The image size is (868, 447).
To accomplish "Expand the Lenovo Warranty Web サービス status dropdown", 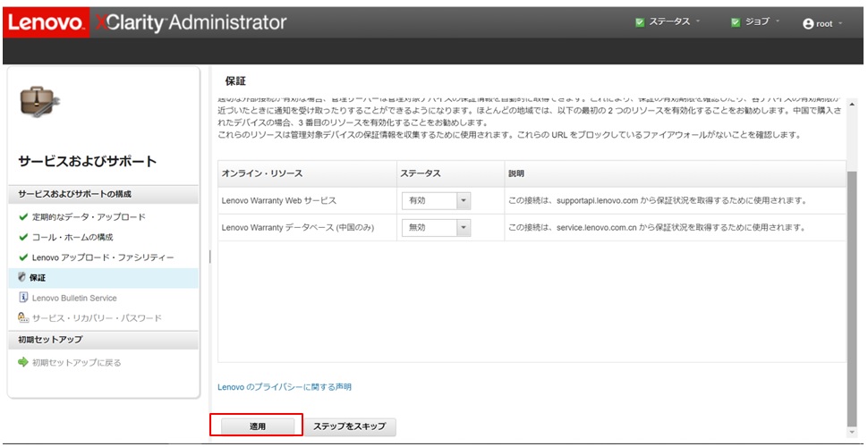I will 463,201.
